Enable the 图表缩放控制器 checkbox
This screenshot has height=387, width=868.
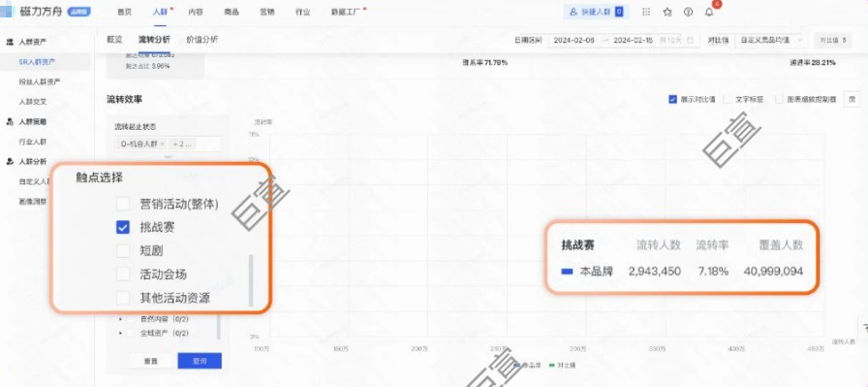pos(779,99)
